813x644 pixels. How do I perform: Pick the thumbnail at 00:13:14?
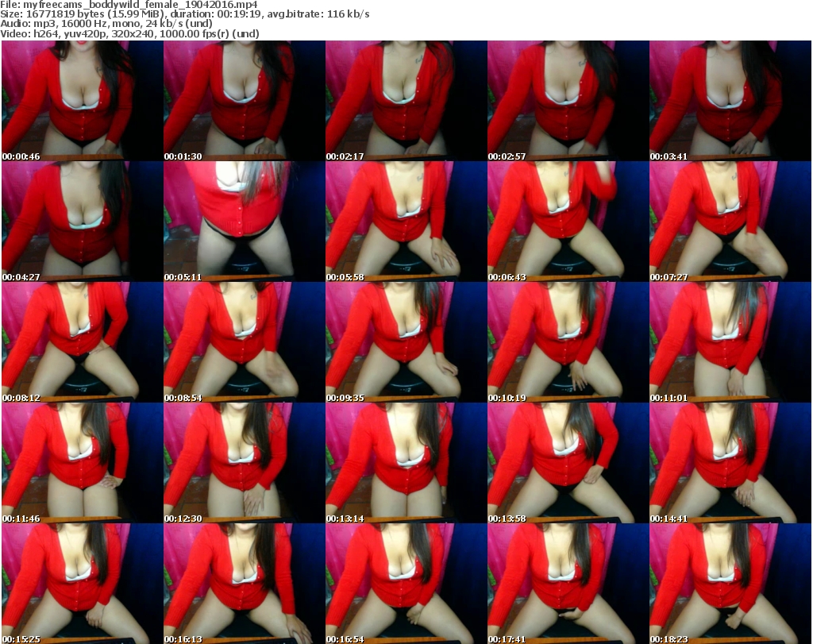pyautogui.click(x=406, y=463)
